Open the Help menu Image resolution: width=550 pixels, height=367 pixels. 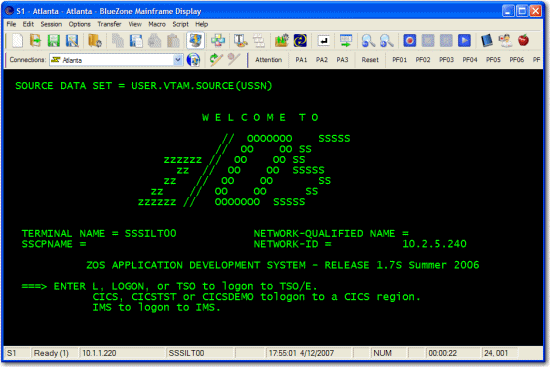(202, 24)
